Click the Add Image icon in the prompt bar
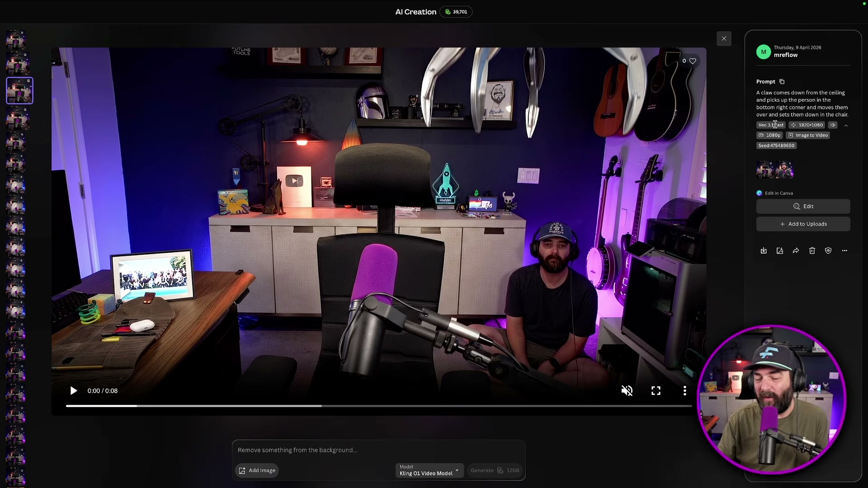The height and width of the screenshot is (488, 868). point(243,470)
